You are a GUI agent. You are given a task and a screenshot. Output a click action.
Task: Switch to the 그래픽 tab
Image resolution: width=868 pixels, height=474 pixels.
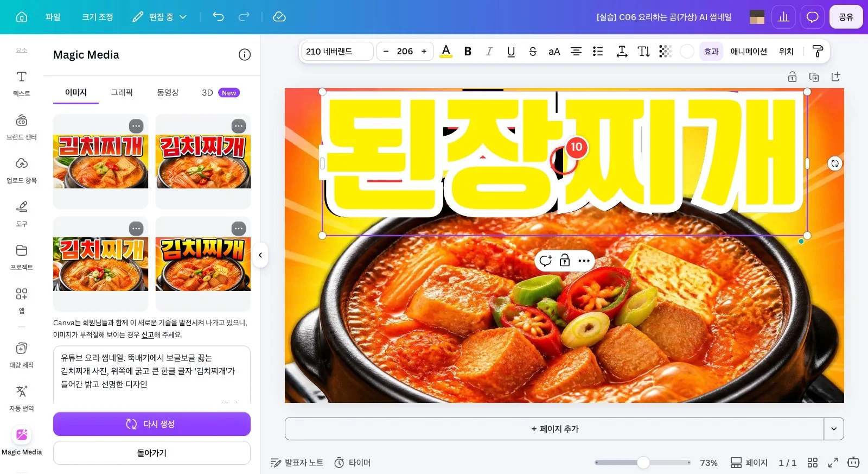pos(122,92)
